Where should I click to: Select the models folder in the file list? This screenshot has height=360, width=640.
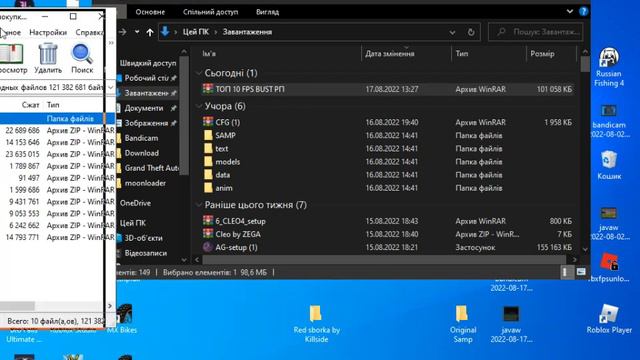click(x=388, y=162)
